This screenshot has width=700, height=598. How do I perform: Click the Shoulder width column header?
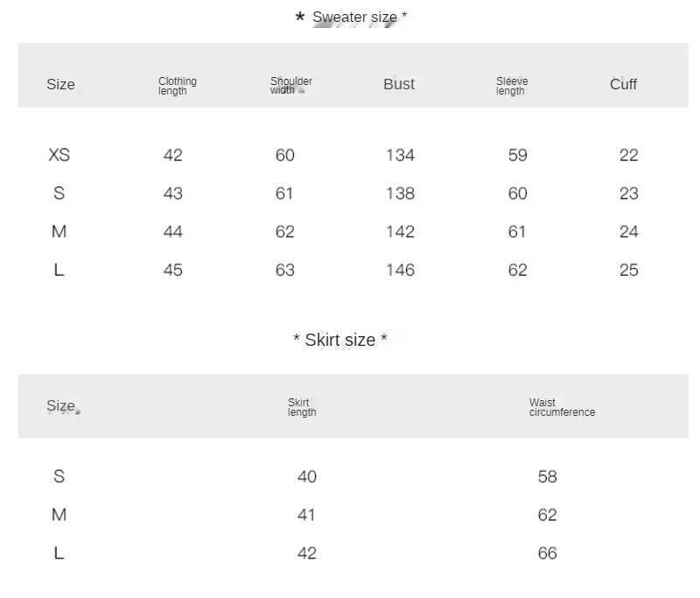290,86
